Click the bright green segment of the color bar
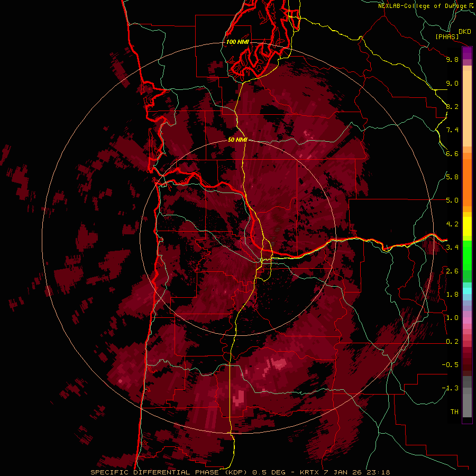476x476 pixels. point(467,254)
